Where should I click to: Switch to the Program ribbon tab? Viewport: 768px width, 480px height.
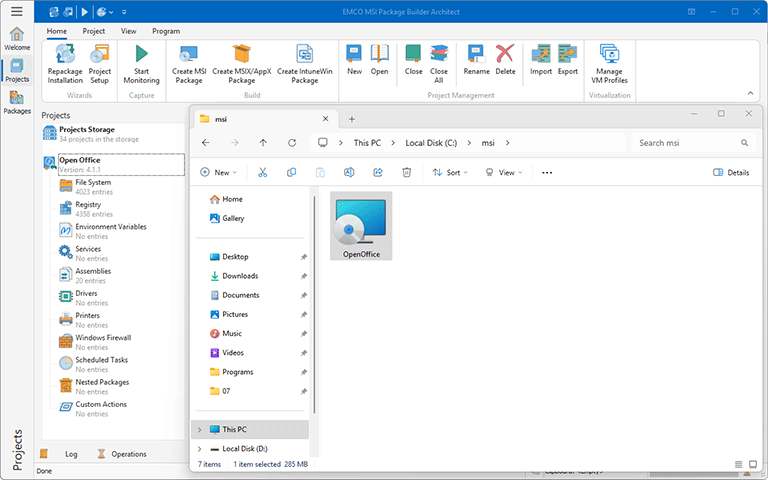(166, 31)
